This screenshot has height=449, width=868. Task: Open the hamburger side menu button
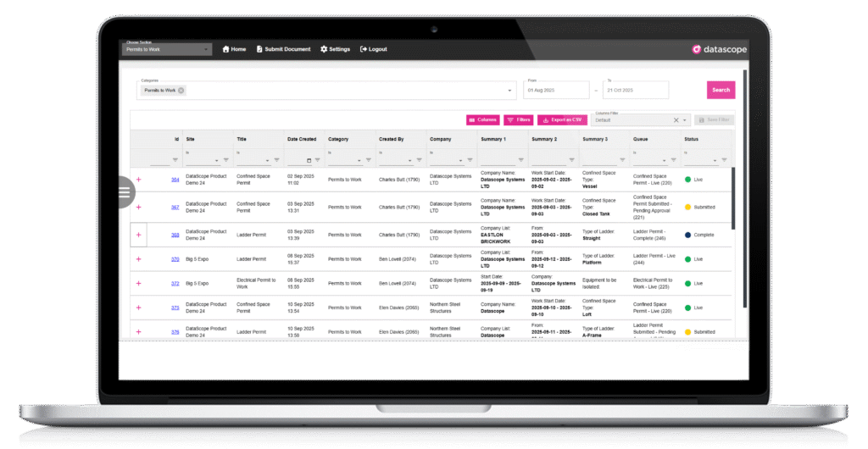(125, 192)
